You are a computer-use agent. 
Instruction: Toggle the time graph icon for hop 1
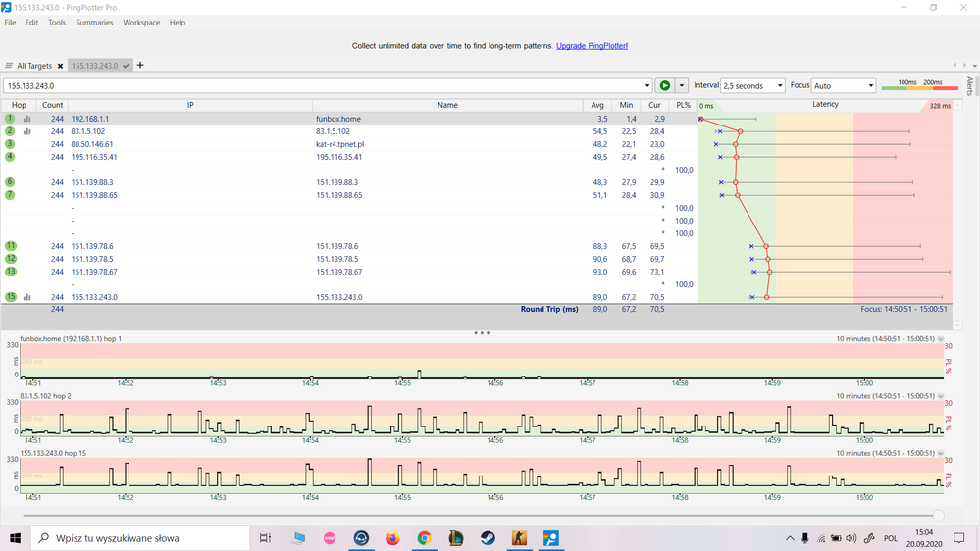point(26,119)
